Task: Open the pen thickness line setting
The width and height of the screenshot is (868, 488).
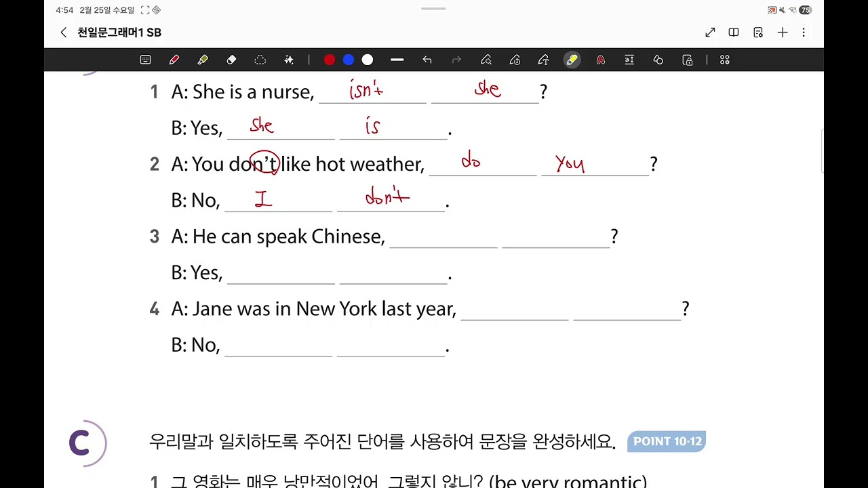Action: tap(397, 60)
